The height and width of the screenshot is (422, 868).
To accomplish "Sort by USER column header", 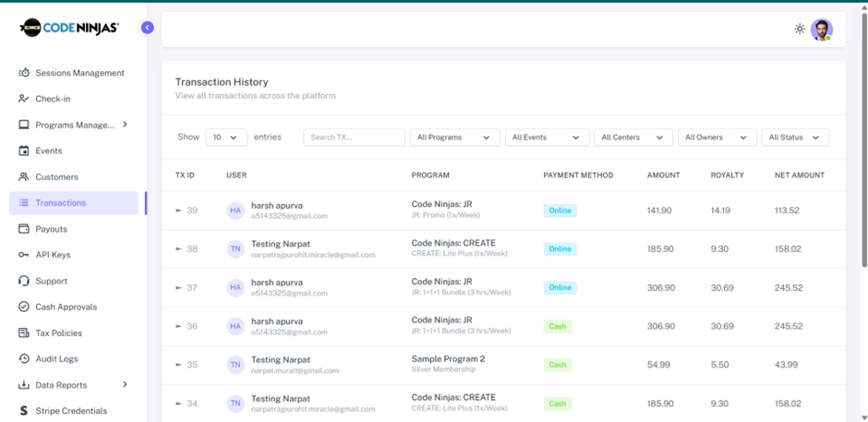I will (236, 175).
